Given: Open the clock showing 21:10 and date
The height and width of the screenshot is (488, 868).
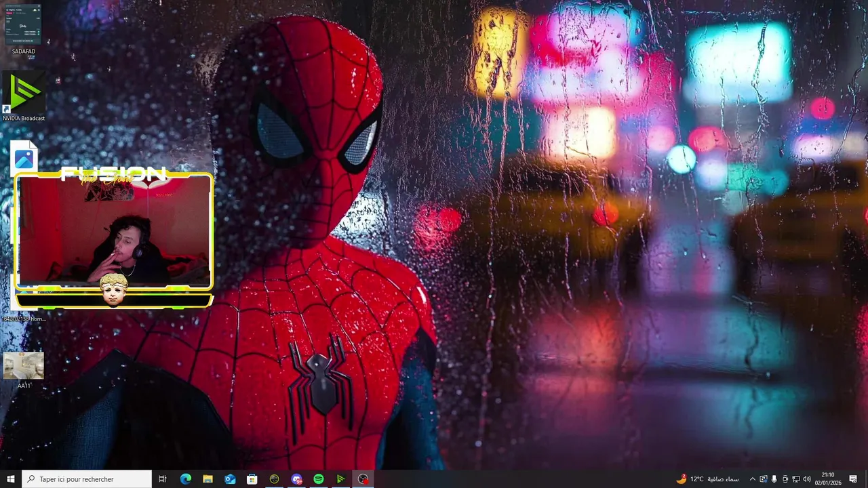Looking at the screenshot, I should tap(827, 479).
